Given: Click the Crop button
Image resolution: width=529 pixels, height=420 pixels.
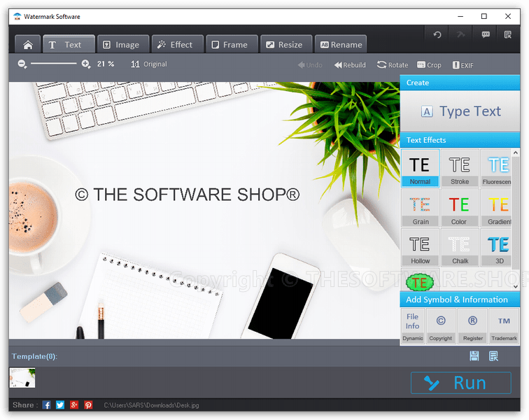Looking at the screenshot, I should [429, 65].
